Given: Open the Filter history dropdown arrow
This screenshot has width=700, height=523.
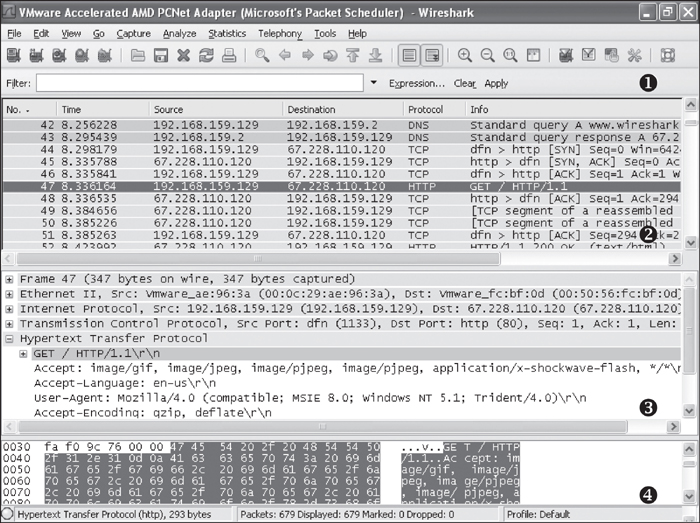Looking at the screenshot, I should click(x=374, y=83).
